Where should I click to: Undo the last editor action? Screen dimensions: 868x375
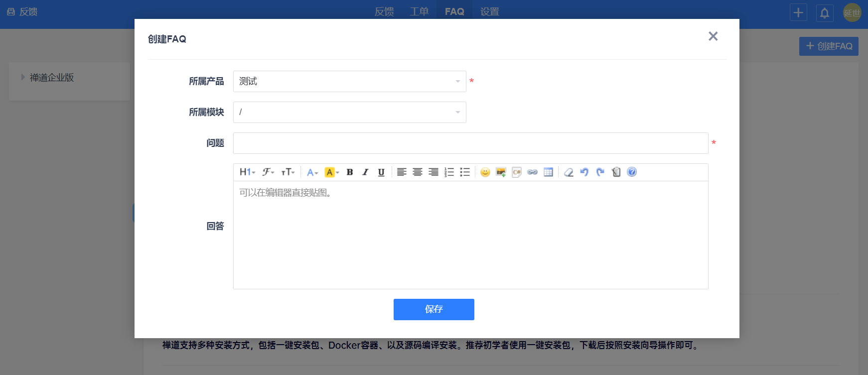coord(584,172)
